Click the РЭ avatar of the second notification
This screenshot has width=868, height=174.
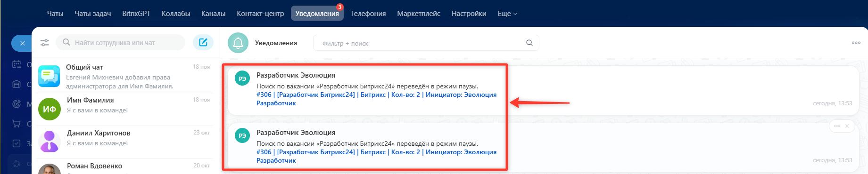pos(242,135)
